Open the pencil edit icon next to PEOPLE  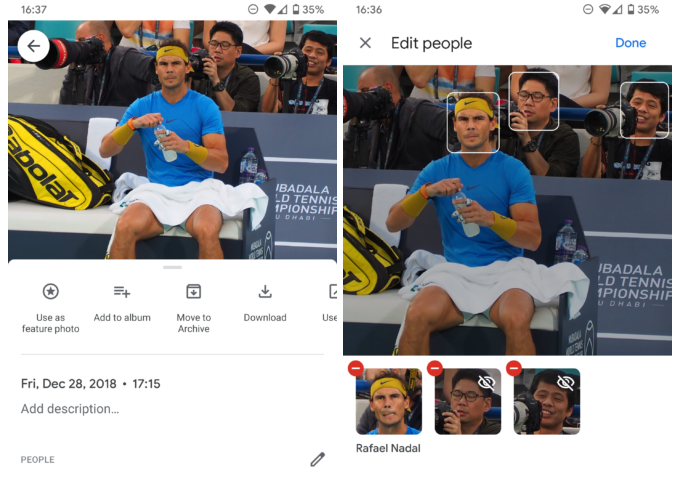(318, 459)
